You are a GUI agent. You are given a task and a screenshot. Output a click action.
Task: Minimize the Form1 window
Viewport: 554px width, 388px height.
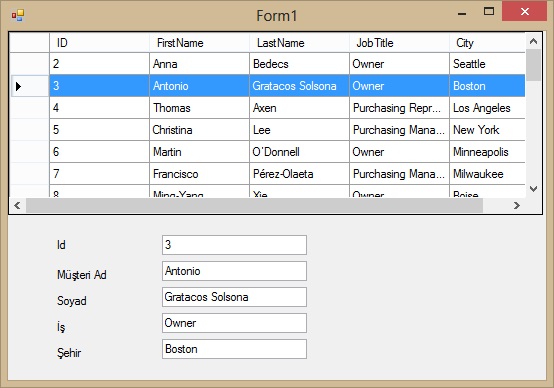pyautogui.click(x=462, y=13)
